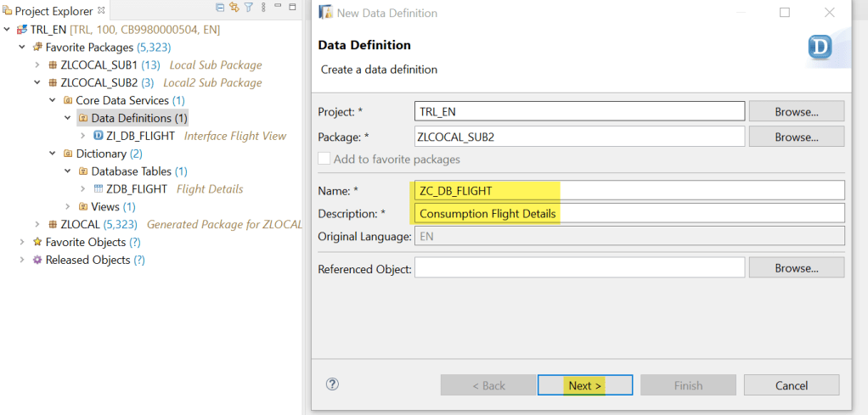This screenshot has width=868, height=415.
Task: Click the ZDB_FLIGHT database table icon
Action: pyautogui.click(x=98, y=189)
